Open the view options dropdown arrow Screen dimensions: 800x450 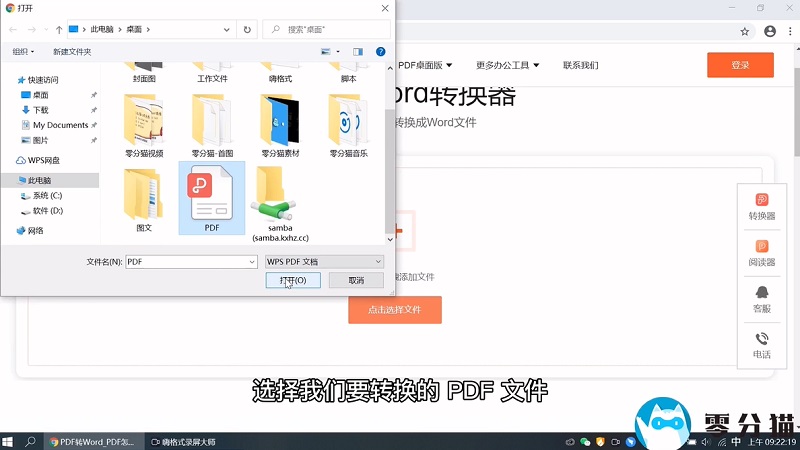(x=339, y=51)
